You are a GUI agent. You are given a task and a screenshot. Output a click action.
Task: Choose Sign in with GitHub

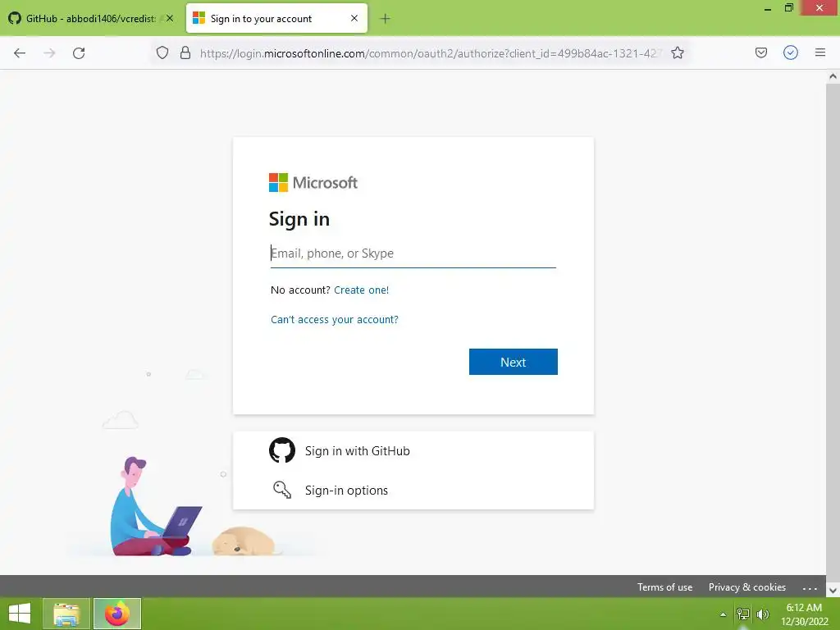(x=413, y=451)
